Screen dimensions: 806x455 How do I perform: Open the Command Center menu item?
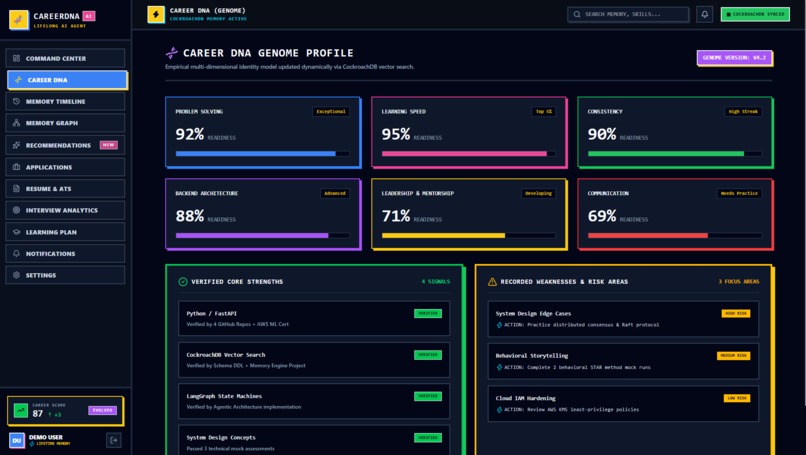[x=65, y=58]
